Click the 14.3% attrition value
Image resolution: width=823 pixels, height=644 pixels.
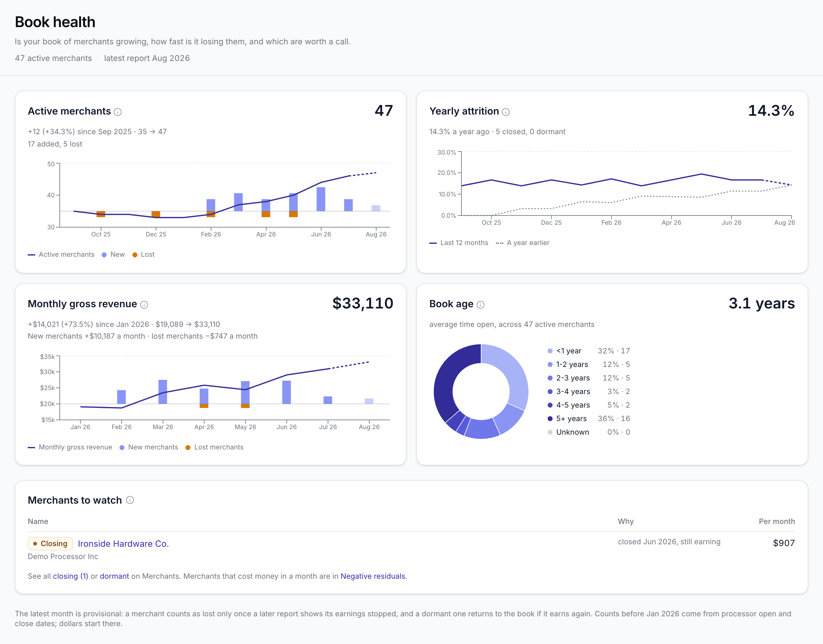[x=771, y=111]
